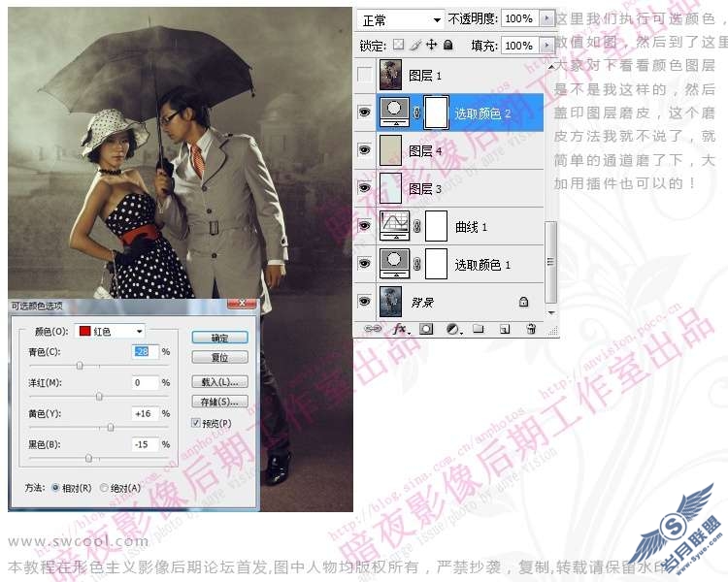
Task: Click the 洋红 value field showing 0
Action: pyautogui.click(x=145, y=382)
